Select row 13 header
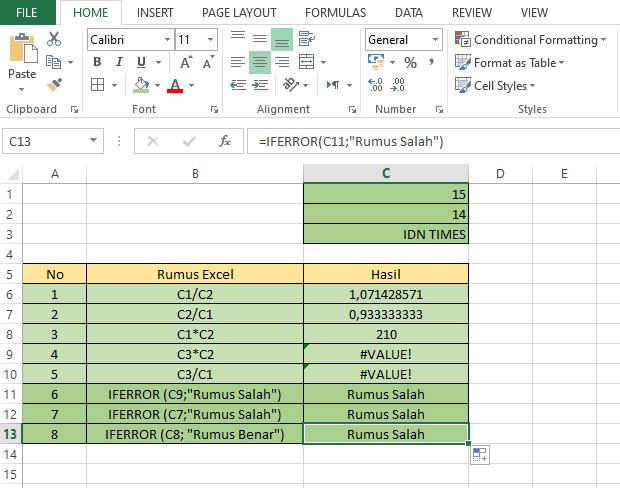The width and height of the screenshot is (620, 488). pyautogui.click(x=11, y=434)
